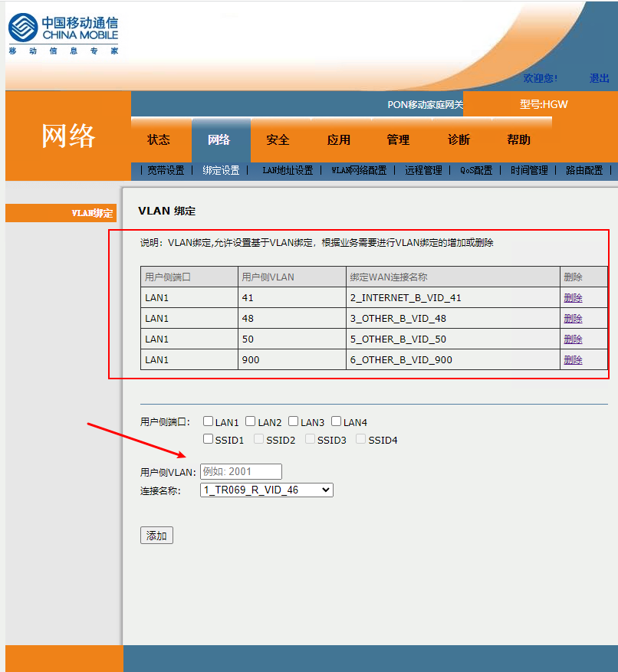Tick the SSID1 checkbox
Screen dimensions: 618x672
[x=208, y=439]
